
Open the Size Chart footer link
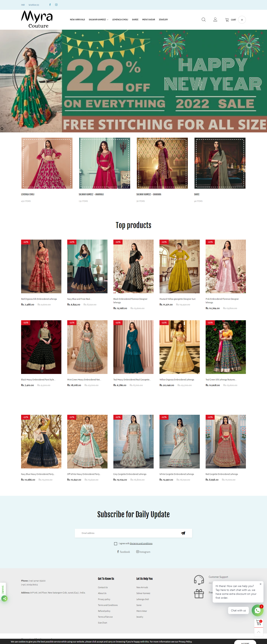tap(102, 623)
